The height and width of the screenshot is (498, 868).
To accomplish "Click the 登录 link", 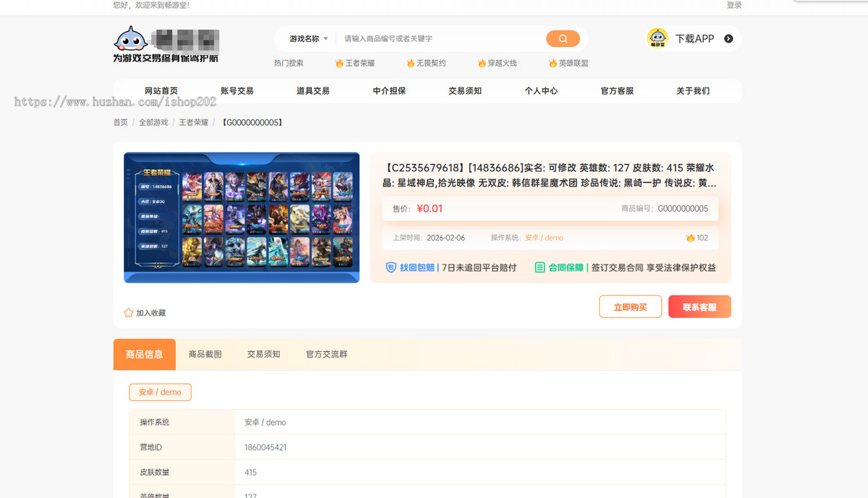I will click(734, 5).
